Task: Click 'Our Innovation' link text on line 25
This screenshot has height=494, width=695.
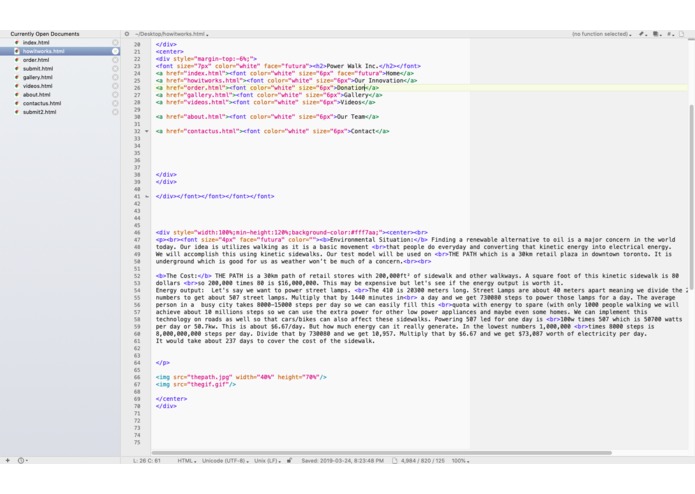Action: 379,81
